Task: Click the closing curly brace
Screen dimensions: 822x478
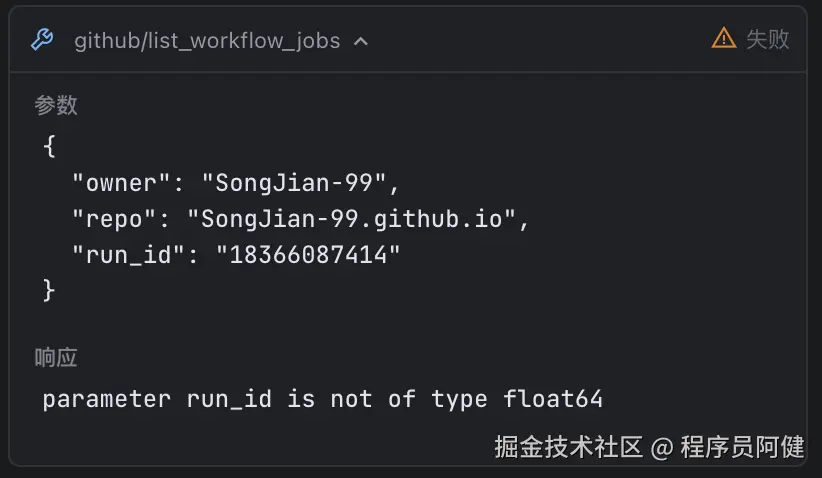Action: pos(50,291)
